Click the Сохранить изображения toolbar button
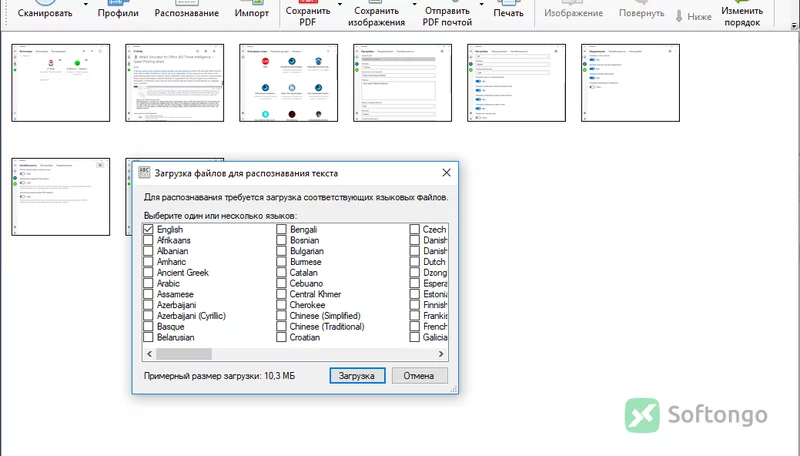 377,13
